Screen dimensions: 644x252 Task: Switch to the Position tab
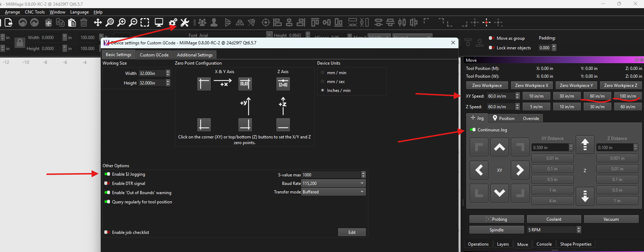(503, 118)
